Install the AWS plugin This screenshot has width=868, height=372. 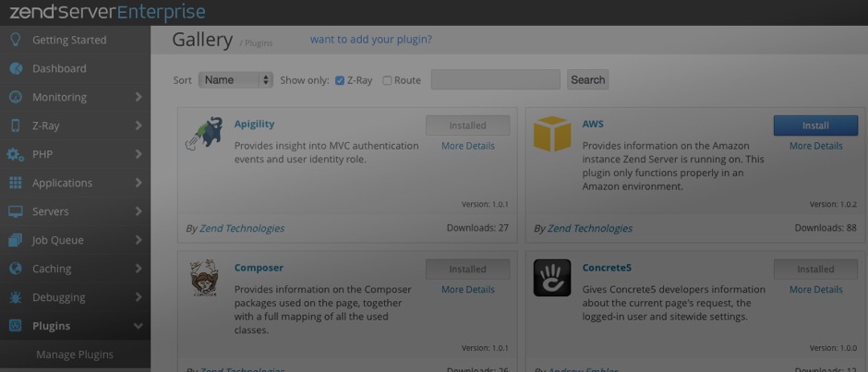815,126
